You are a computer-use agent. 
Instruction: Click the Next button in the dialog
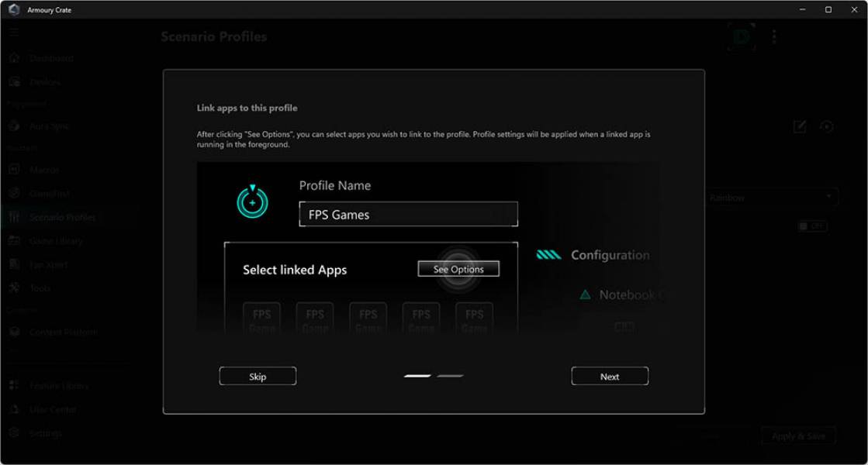tap(610, 377)
